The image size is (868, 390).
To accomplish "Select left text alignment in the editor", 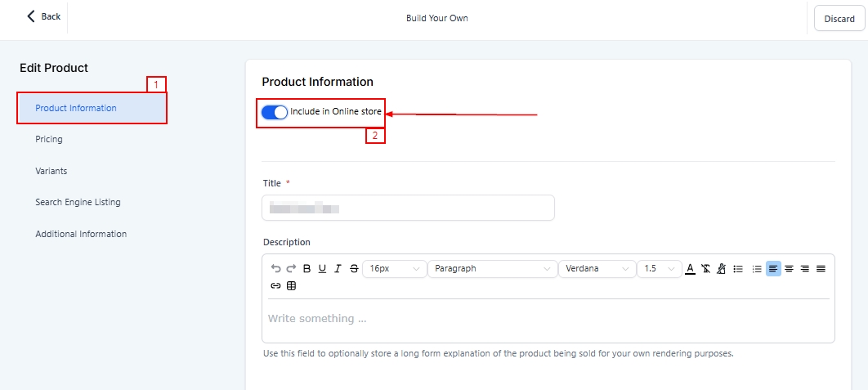I will [x=773, y=268].
